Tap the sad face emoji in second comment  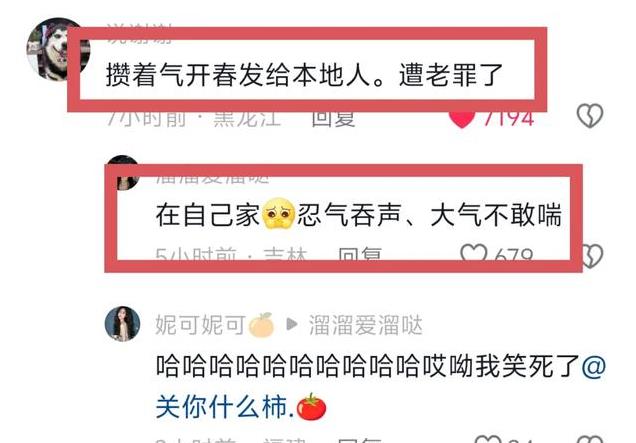[279, 213]
